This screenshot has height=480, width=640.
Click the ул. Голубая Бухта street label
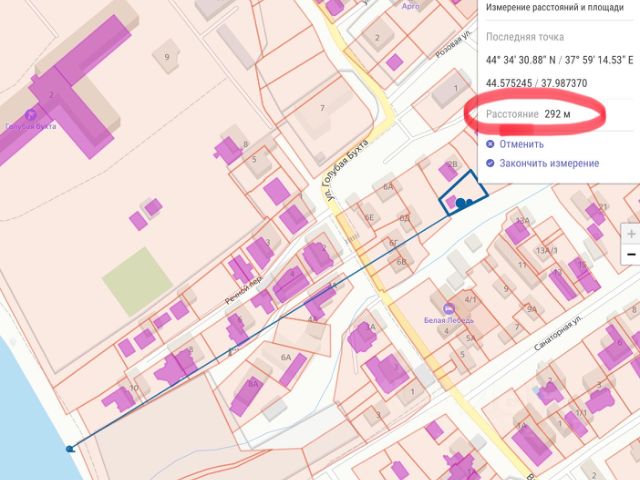point(347,170)
